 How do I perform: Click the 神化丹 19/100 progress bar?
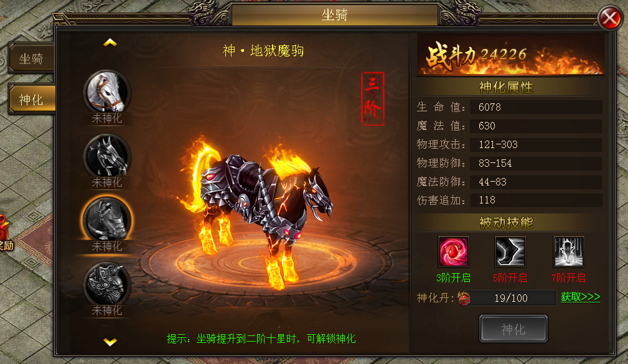point(511,298)
